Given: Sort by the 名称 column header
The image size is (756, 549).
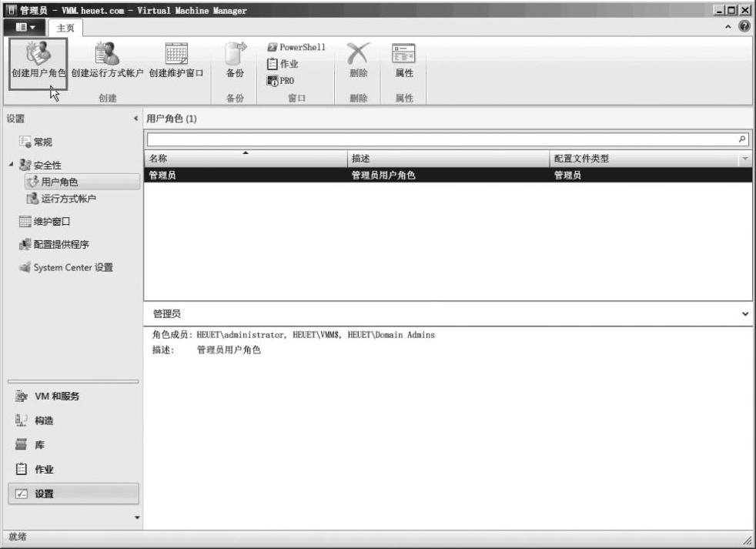Looking at the screenshot, I should click(x=246, y=159).
